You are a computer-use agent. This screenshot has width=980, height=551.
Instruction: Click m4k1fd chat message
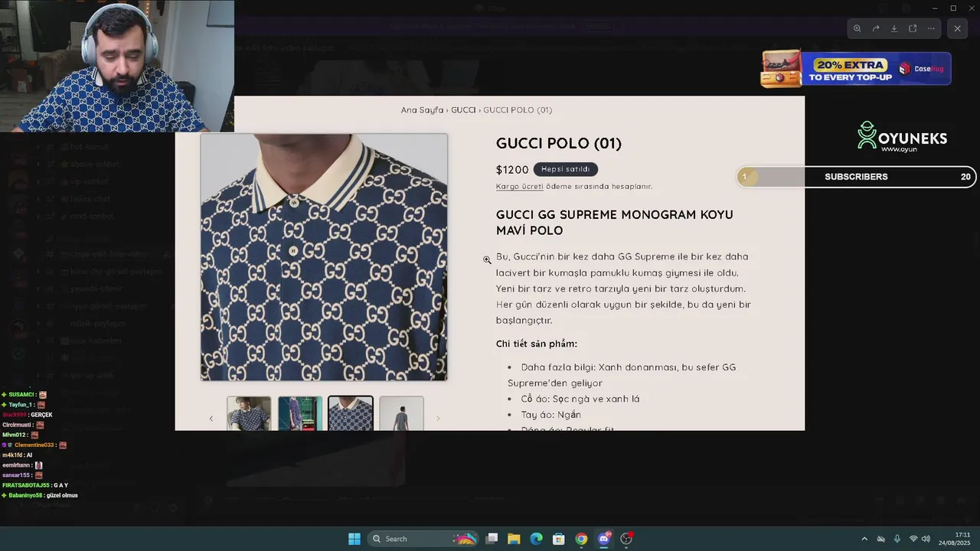tap(18, 455)
